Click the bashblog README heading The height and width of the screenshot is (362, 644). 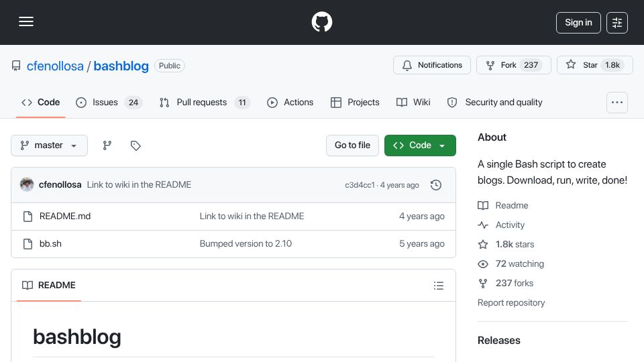point(76,337)
